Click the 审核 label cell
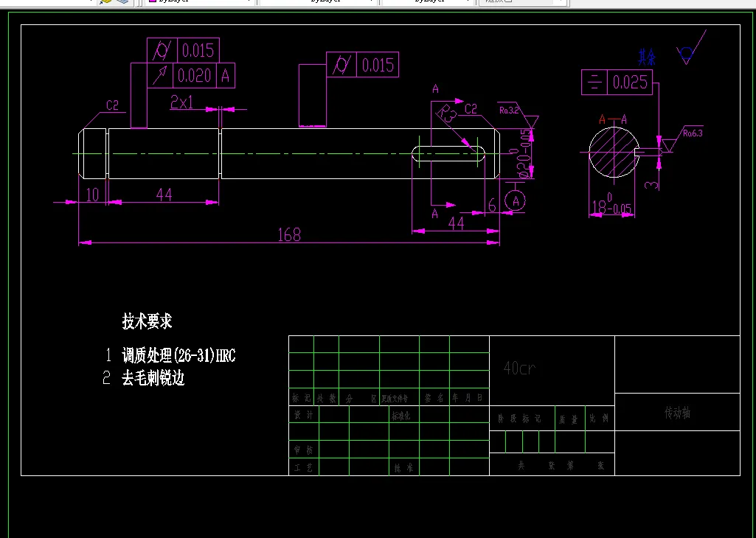Screen dimensions: 756x538 [x=304, y=450]
